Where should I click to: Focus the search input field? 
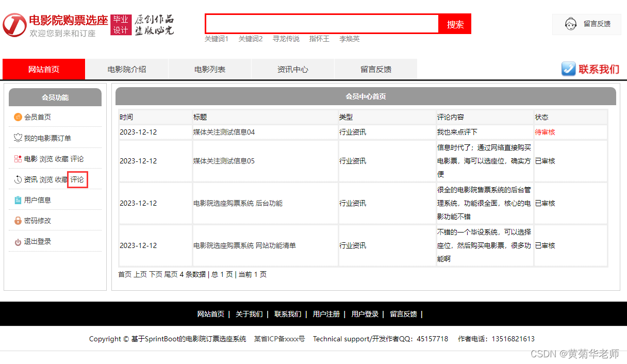click(322, 24)
